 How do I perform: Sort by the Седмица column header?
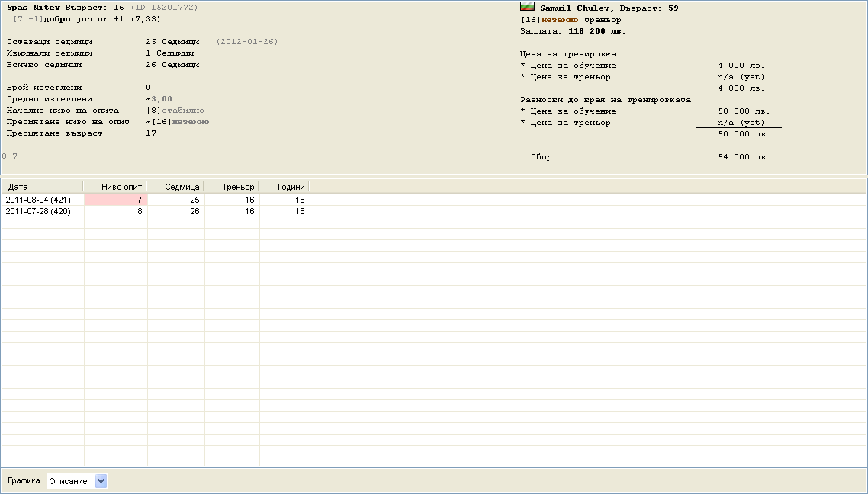pyautogui.click(x=175, y=187)
